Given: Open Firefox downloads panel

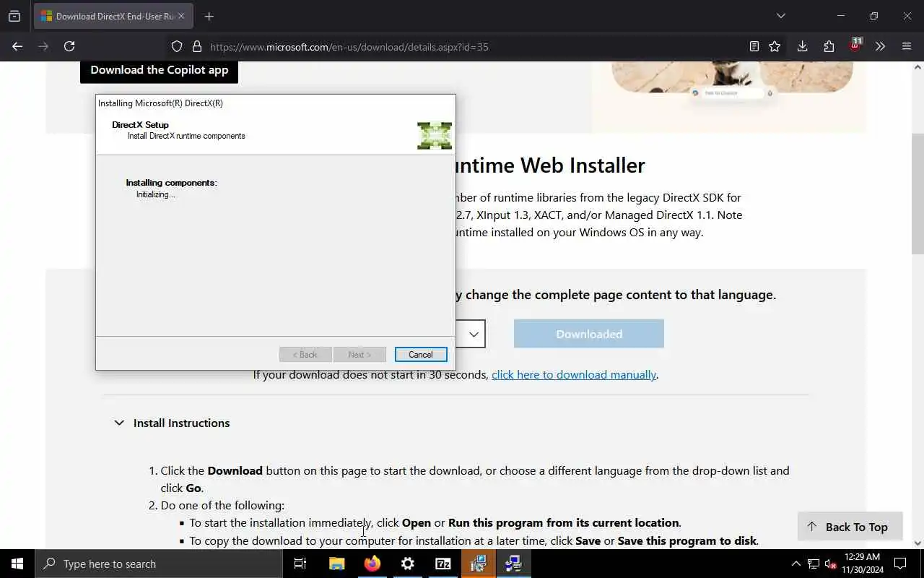Looking at the screenshot, I should 802,46.
